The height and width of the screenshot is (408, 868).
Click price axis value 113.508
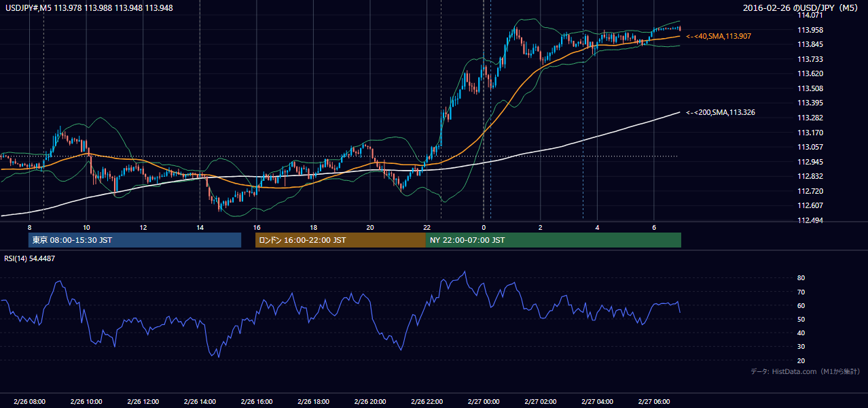(x=810, y=88)
